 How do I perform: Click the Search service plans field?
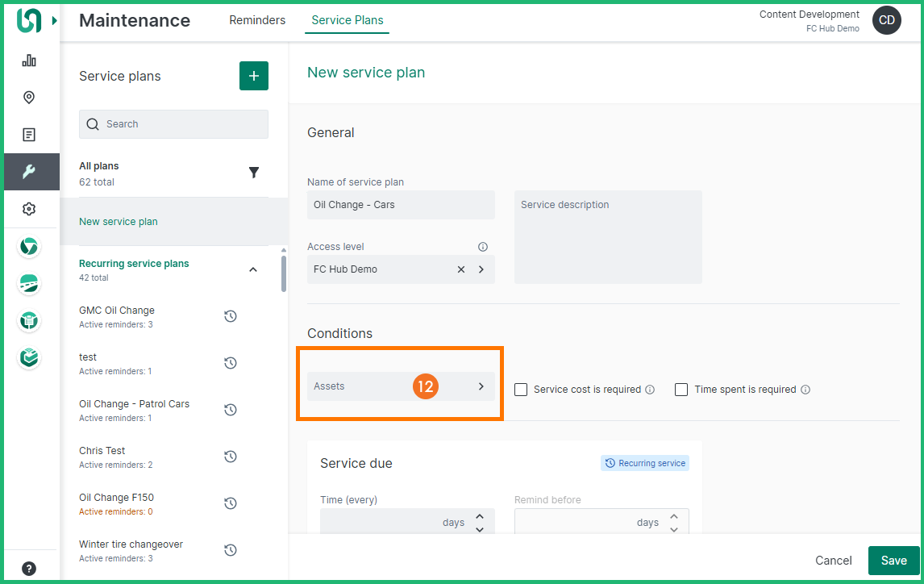(173, 124)
